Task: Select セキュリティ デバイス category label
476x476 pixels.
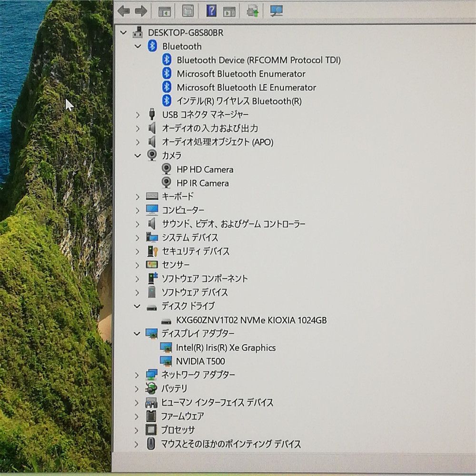Action: click(x=196, y=251)
